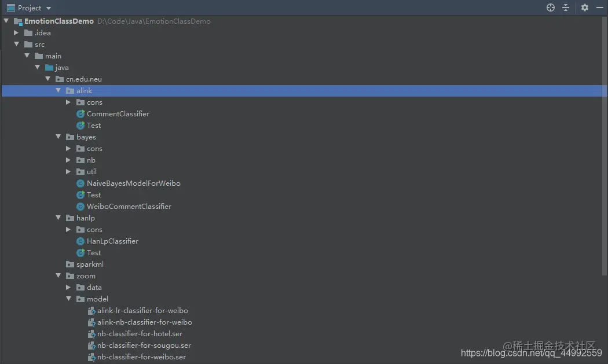Select alink-nb-classifier-for-weibo file name
This screenshot has height=364, width=608.
(145, 322)
